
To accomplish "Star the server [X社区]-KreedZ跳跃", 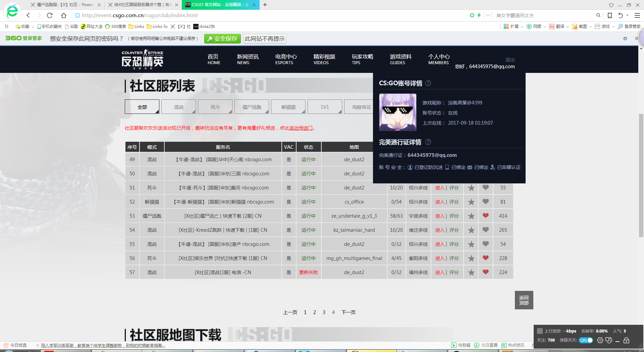I will pyautogui.click(x=471, y=230).
